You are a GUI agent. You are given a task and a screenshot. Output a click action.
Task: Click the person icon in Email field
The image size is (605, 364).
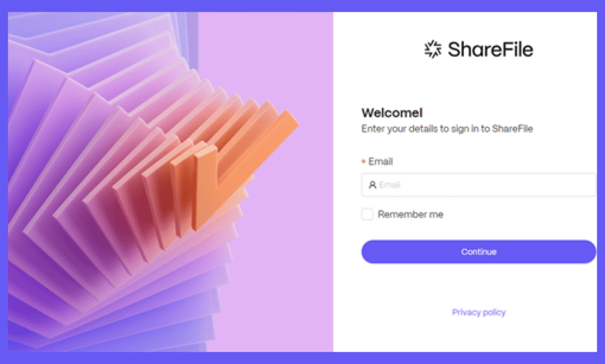[x=372, y=185]
